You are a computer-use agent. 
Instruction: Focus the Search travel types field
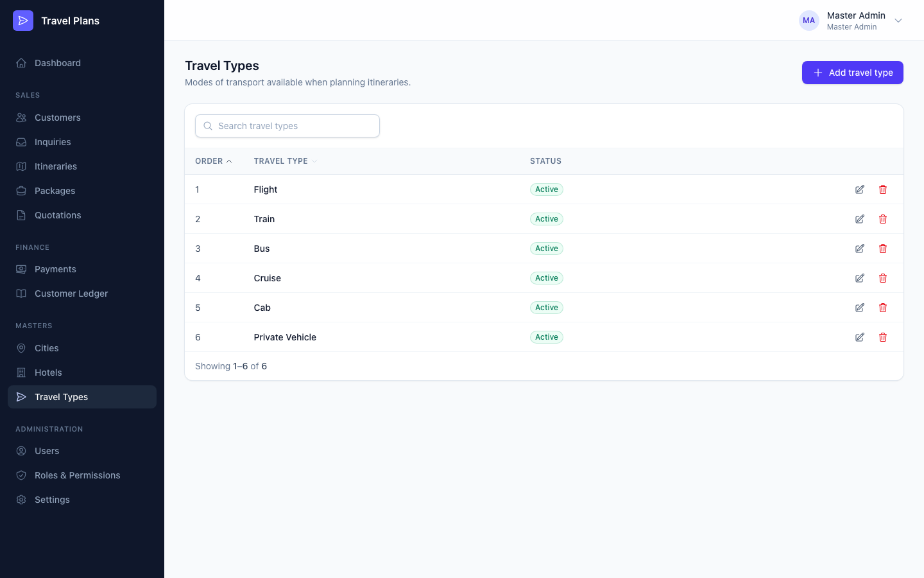[x=287, y=126]
